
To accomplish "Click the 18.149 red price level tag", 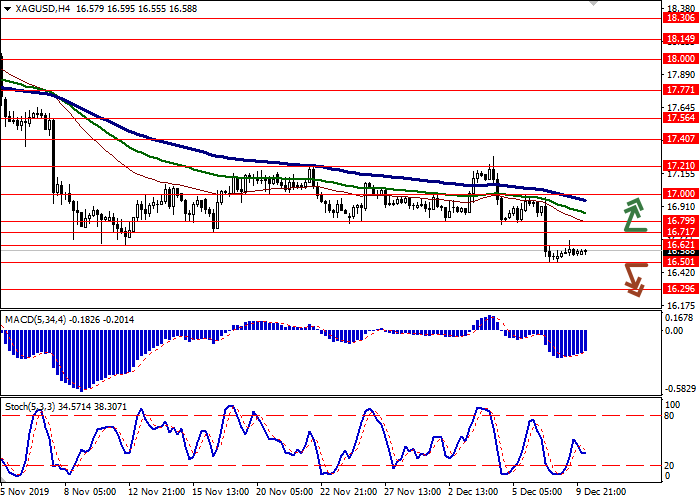I will 679,39.
